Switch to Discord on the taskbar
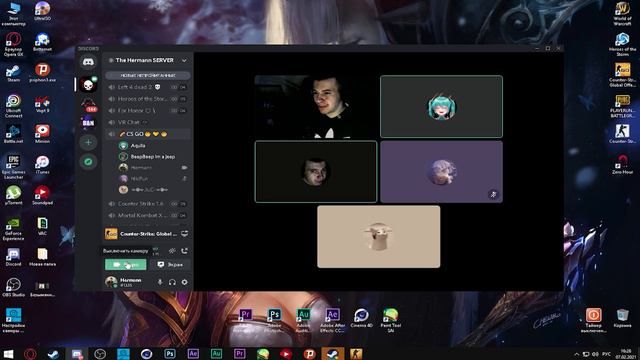Image resolution: width=640 pixels, height=360 pixels. [x=77, y=354]
